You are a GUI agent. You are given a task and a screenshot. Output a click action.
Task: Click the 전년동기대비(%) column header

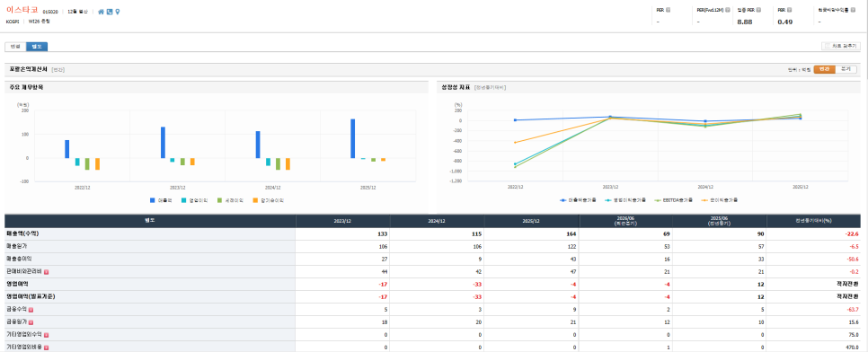[x=814, y=221]
